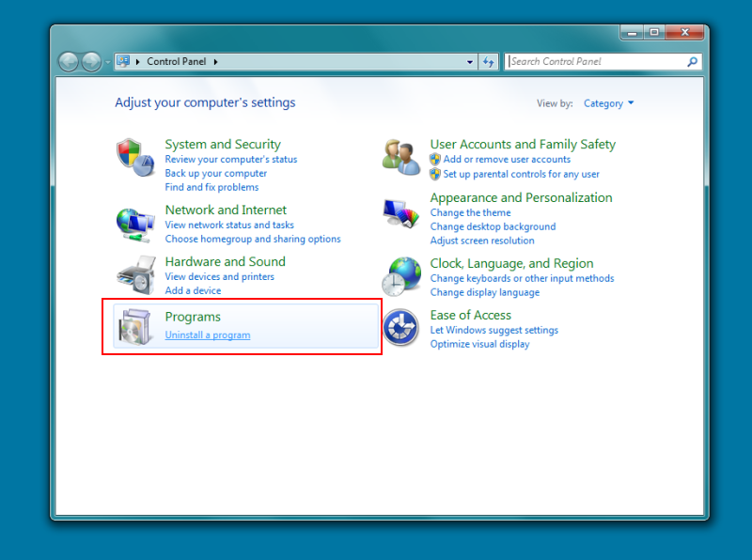Viewport: 752px width, 560px height.
Task: Open the Appearance and Personalization monitor icon
Action: click(x=401, y=213)
